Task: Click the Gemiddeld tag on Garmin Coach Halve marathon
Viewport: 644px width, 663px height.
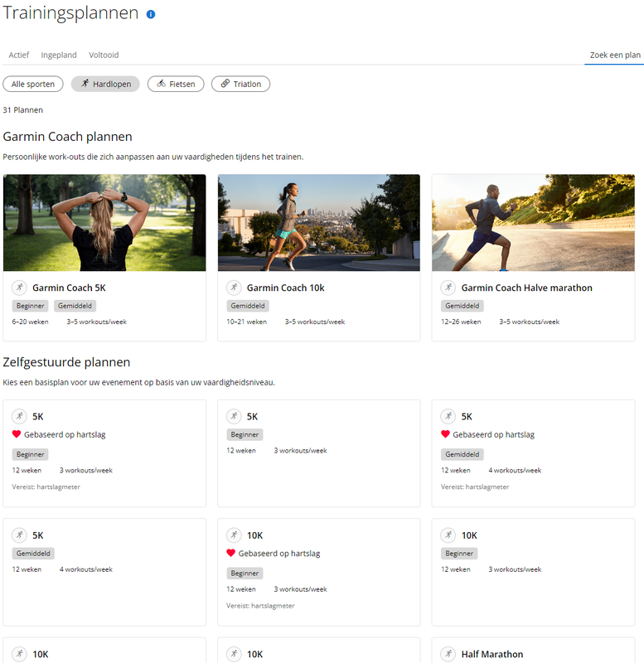Action: click(x=462, y=306)
